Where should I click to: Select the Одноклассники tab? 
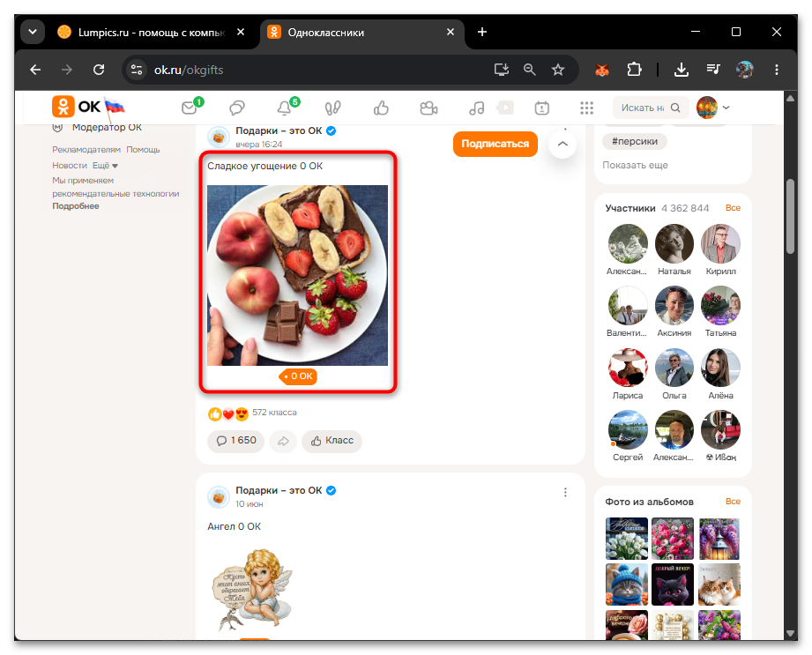(x=361, y=32)
